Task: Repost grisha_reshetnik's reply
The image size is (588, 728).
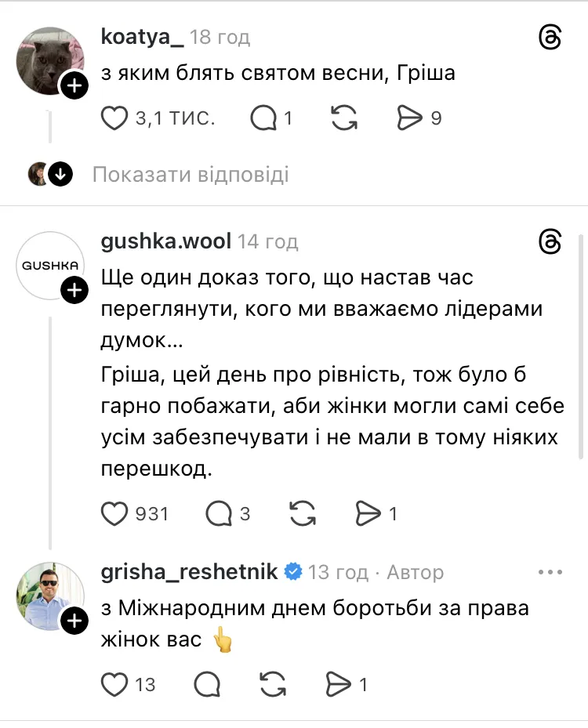Action: pos(271,684)
